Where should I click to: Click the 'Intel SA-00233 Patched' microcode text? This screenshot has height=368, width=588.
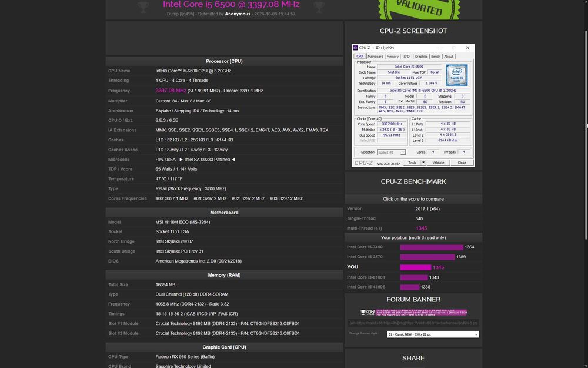tap(207, 160)
